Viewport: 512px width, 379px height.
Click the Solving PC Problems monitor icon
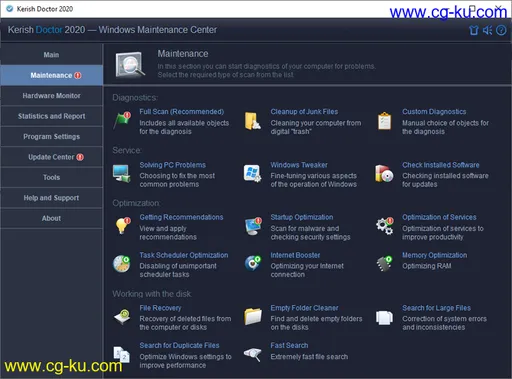click(x=121, y=173)
